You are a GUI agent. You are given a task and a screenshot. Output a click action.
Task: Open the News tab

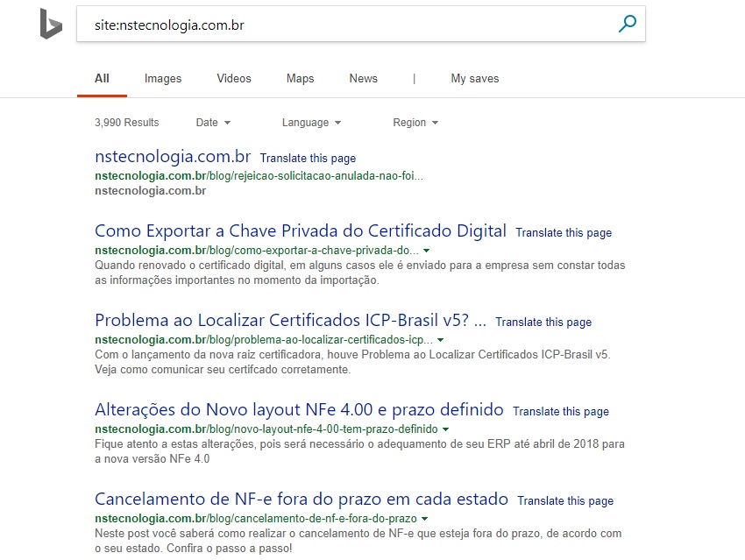(x=363, y=78)
